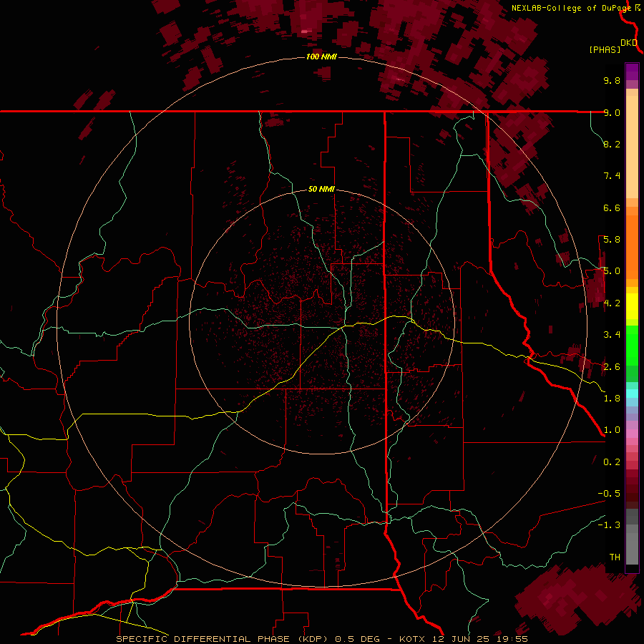Click the -0.5 scale value
Viewport: 644px width, 644px height.
609,494
